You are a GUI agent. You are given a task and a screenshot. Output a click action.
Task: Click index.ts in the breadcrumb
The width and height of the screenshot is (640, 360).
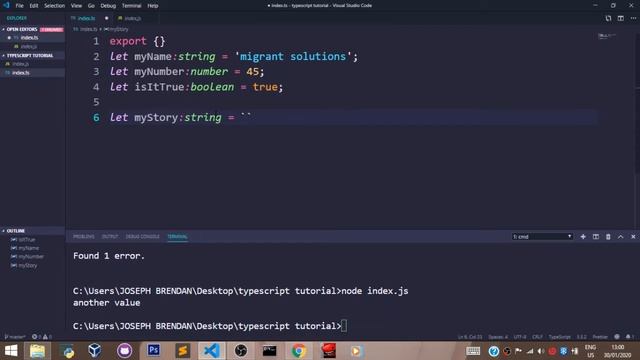pyautogui.click(x=88, y=29)
